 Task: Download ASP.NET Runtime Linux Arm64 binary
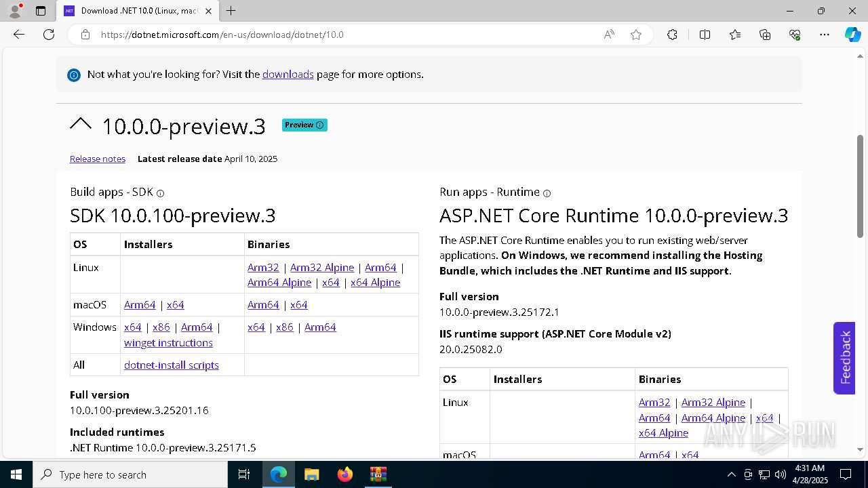click(x=654, y=418)
